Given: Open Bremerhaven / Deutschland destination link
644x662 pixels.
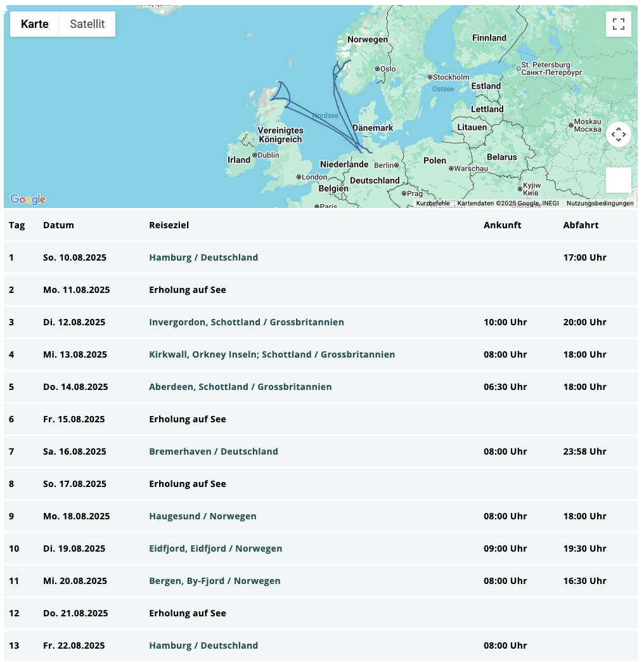Looking at the screenshot, I should (214, 451).
